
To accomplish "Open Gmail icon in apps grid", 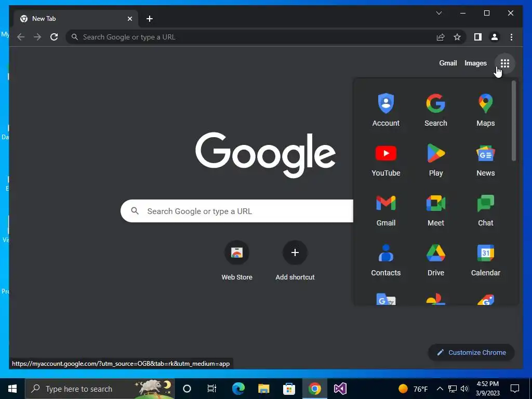I will click(x=386, y=210).
